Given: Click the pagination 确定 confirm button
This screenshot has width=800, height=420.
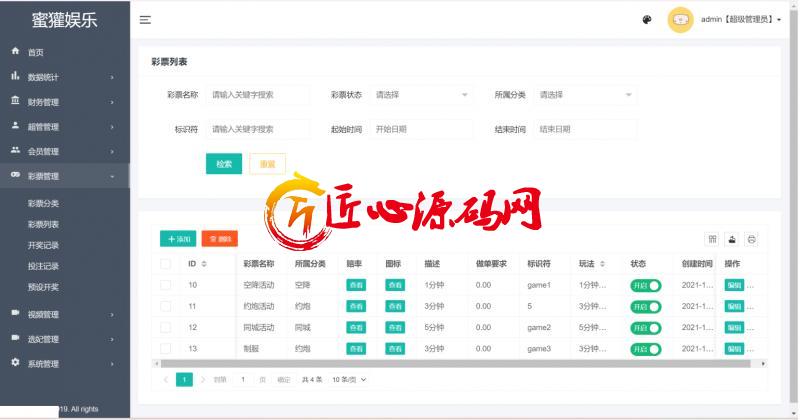Looking at the screenshot, I should point(284,380).
